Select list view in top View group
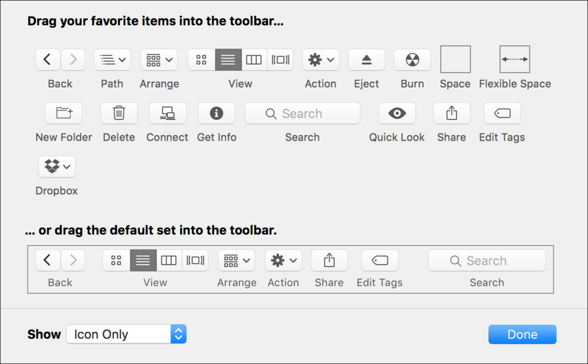This screenshot has width=588, height=364. pos(228,59)
